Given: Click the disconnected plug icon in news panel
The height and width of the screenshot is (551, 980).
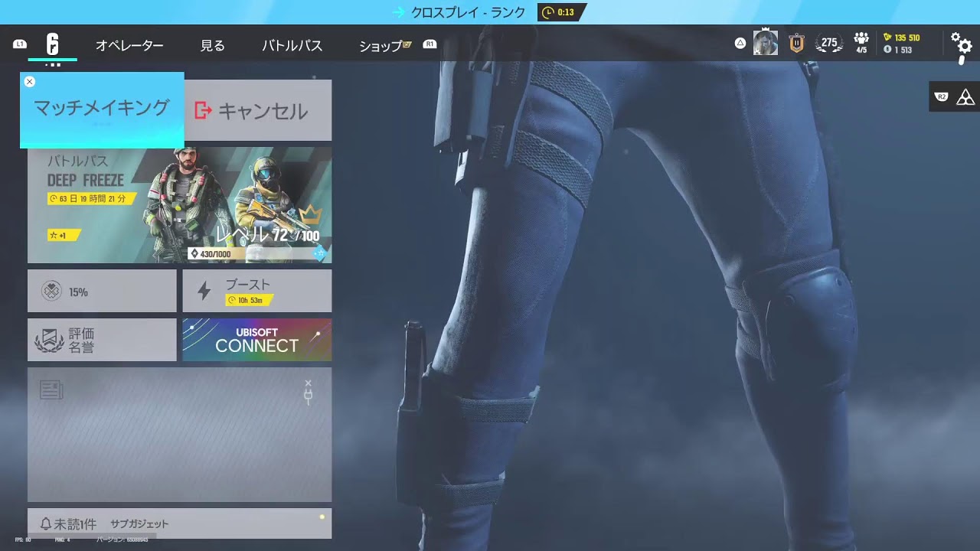Looking at the screenshot, I should tap(308, 396).
